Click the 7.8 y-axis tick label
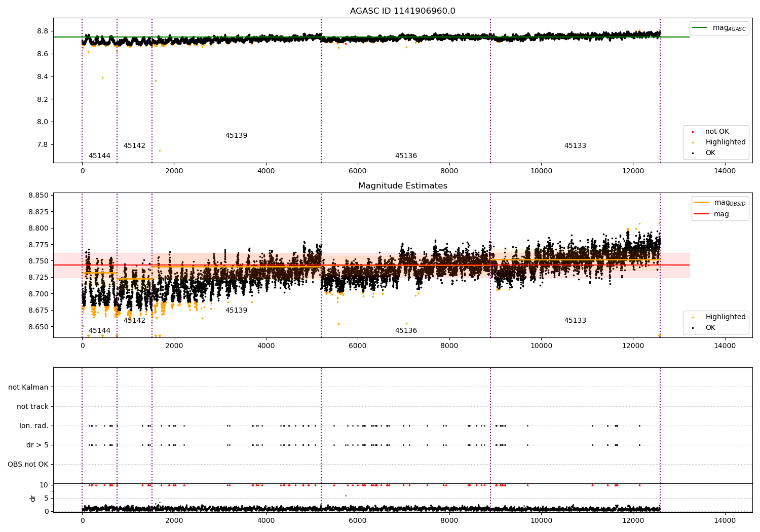This screenshot has width=760, height=532. pyautogui.click(x=42, y=144)
